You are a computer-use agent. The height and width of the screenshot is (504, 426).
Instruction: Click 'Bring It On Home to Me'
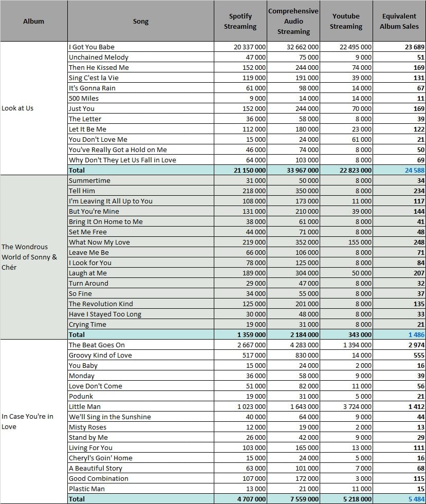point(106,222)
